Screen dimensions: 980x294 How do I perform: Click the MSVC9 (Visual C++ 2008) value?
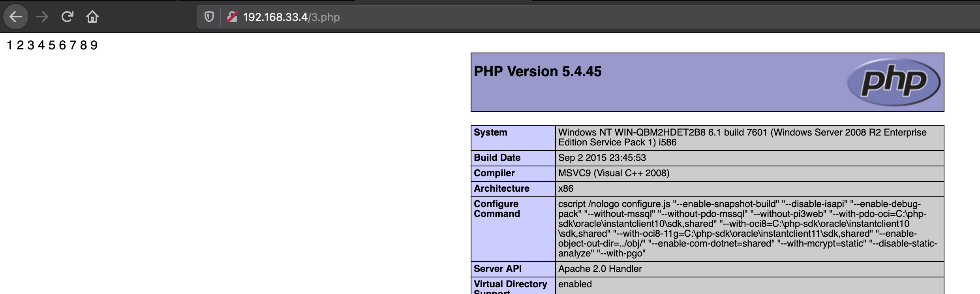tap(614, 173)
